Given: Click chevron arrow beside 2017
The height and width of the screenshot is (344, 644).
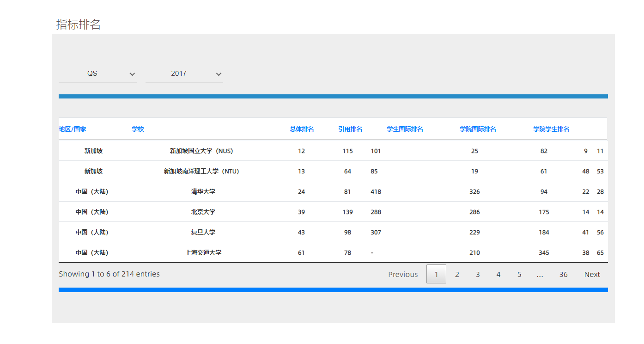Looking at the screenshot, I should pos(219,74).
